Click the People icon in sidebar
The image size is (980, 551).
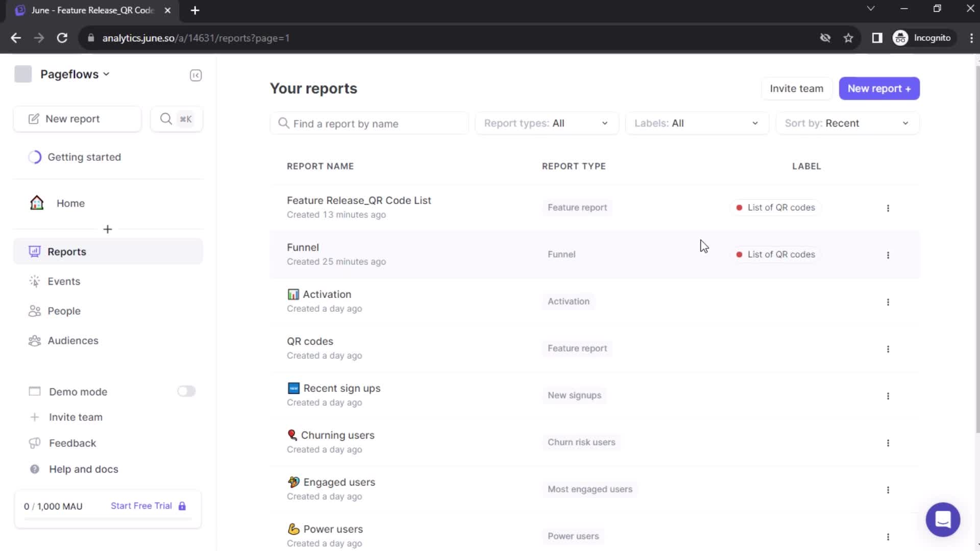click(x=34, y=311)
